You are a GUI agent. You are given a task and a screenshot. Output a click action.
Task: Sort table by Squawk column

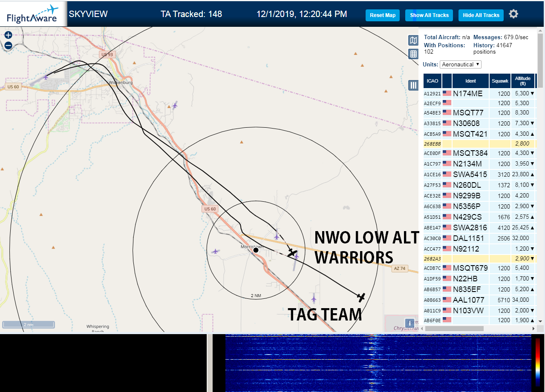click(x=500, y=81)
